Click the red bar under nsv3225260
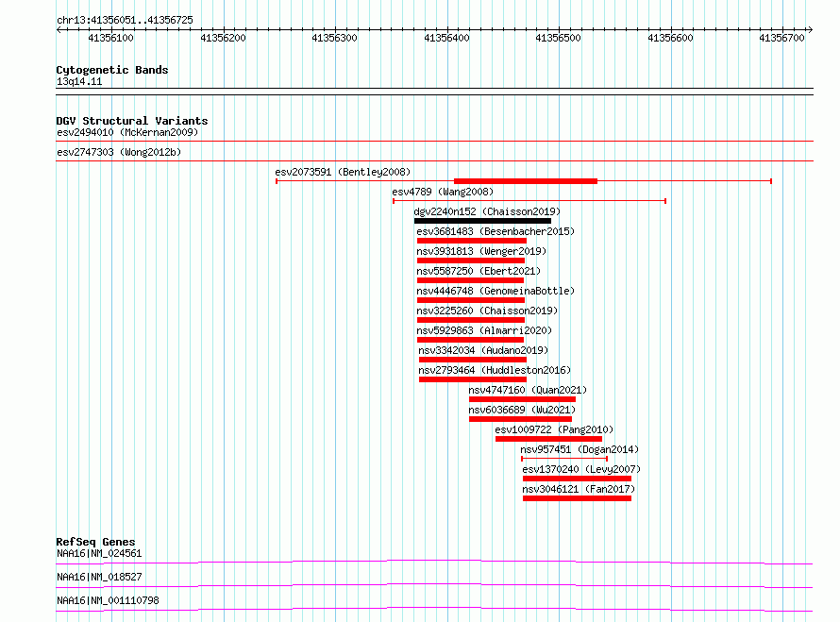 click(471, 320)
